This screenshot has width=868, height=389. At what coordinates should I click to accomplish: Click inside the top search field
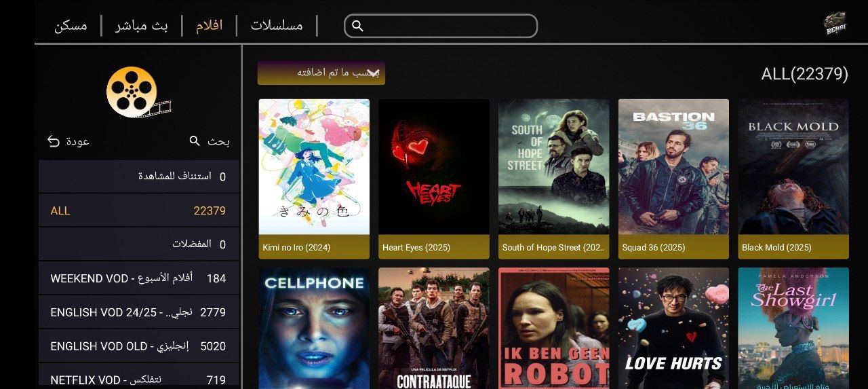(441, 26)
